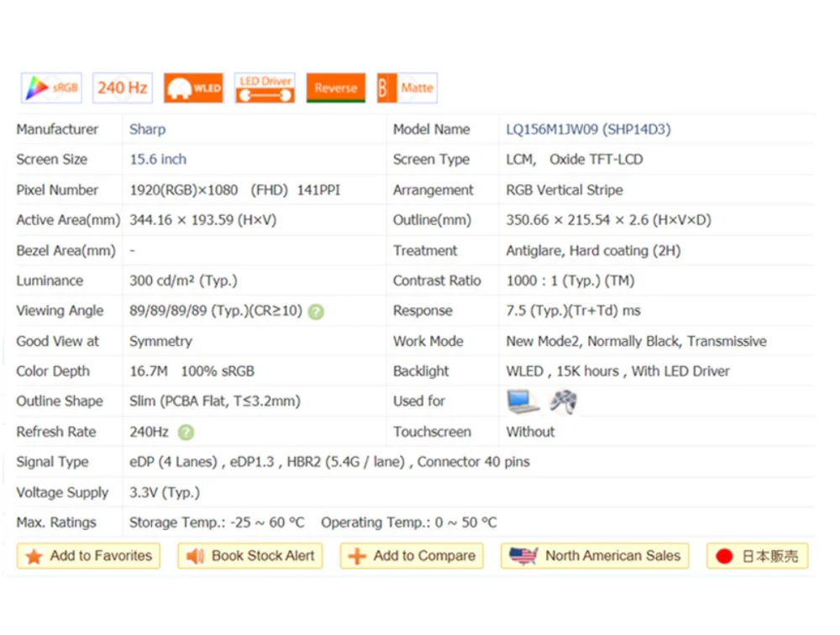Select the Outline 350.66 × 215.54 × 2.6 value
Screen dimensions: 840x635
tap(608, 220)
